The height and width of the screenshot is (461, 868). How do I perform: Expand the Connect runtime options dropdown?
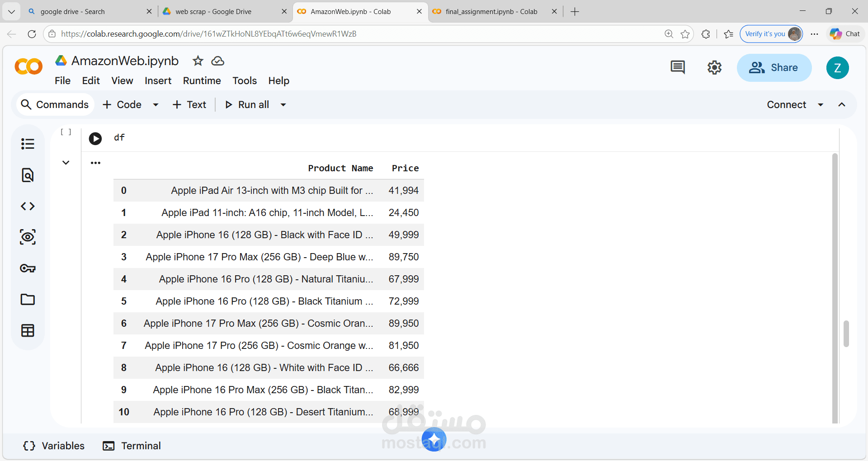click(821, 105)
